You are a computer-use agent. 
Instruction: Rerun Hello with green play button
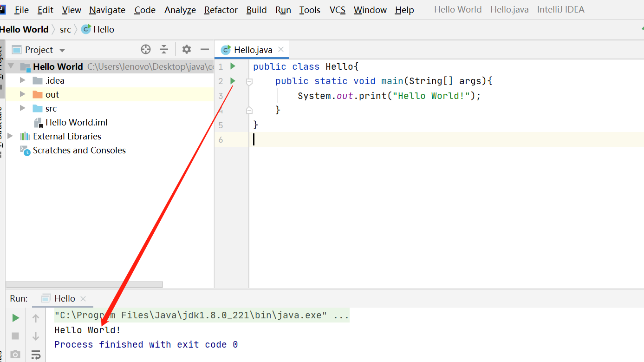[x=15, y=318]
